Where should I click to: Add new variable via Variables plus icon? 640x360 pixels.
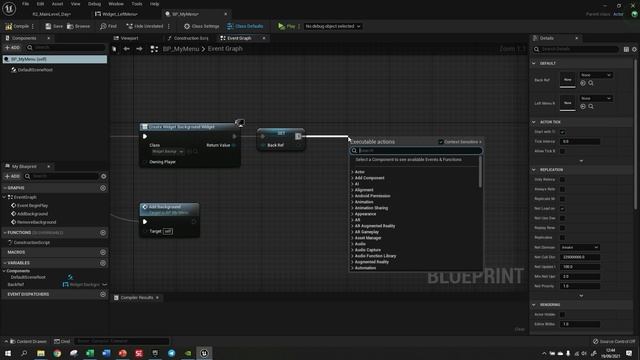pos(103,263)
